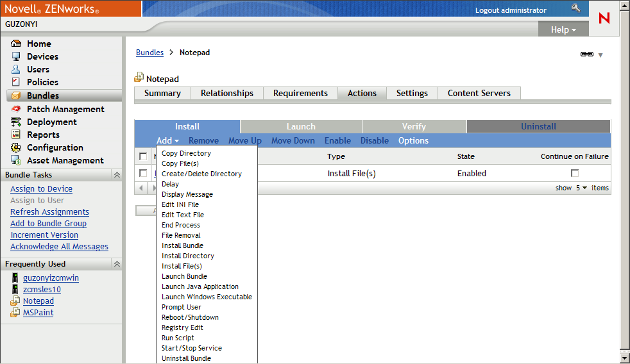
Task: Click the Enabled state cell
Action: coord(472,174)
